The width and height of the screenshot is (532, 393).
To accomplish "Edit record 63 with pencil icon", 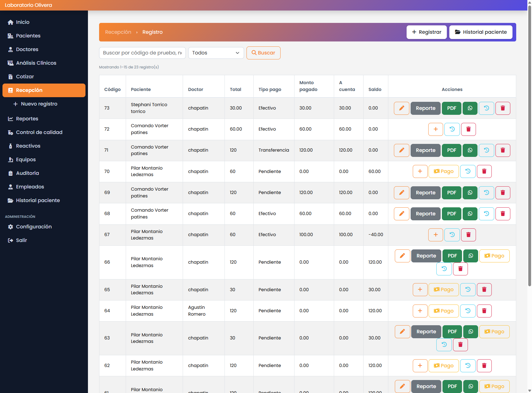I will [402, 332].
